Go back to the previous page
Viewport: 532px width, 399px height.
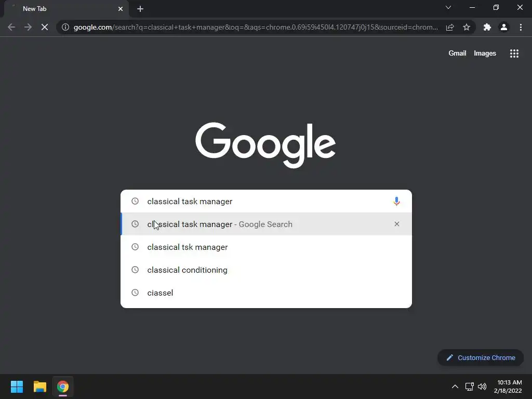[11, 27]
